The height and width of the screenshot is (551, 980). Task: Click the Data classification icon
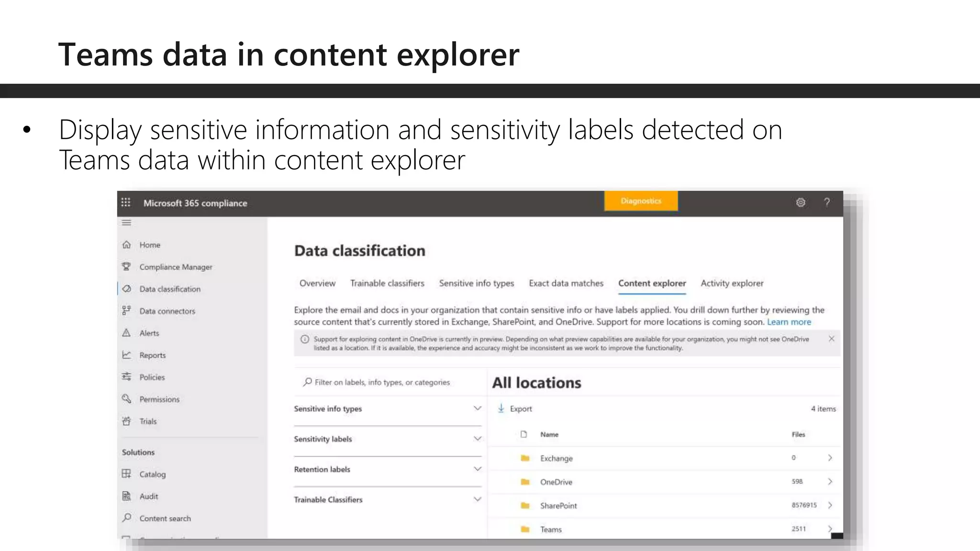click(126, 289)
